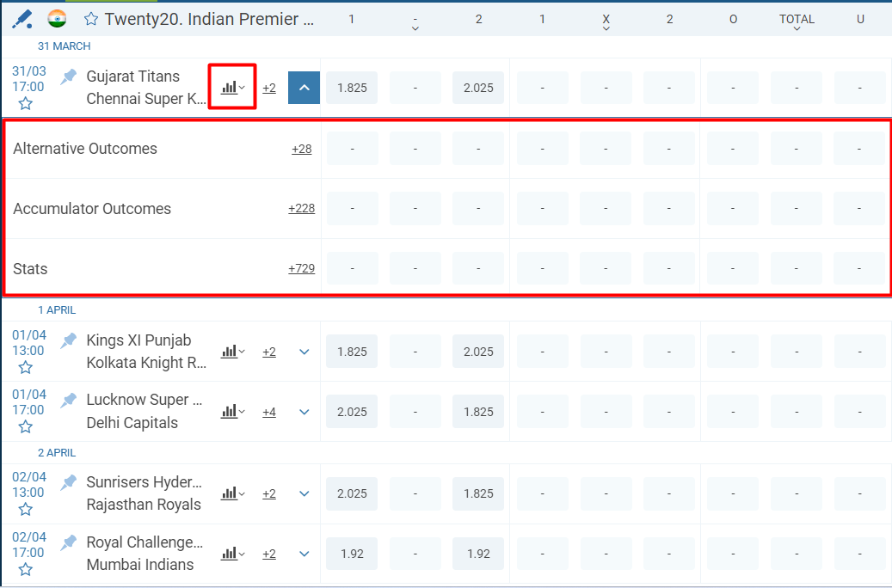
Task: Click the Mumbai Indians team name
Action: pyautogui.click(x=140, y=565)
